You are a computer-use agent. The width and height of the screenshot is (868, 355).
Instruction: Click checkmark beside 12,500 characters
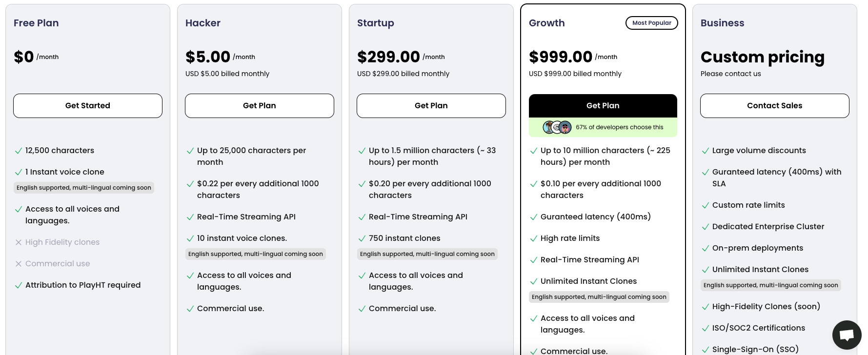coord(19,151)
